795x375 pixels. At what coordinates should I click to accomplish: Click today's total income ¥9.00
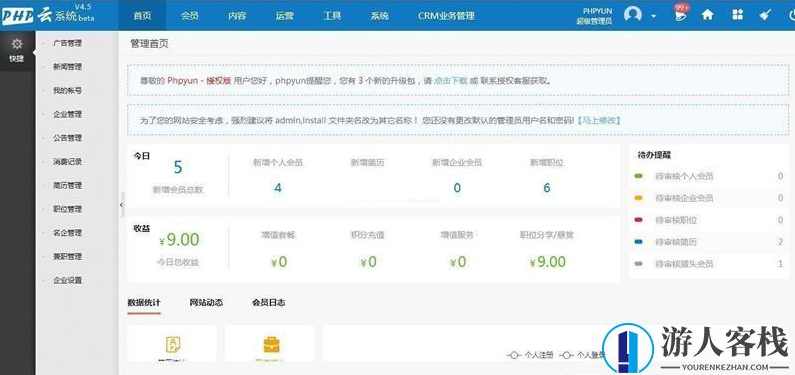coord(179,240)
